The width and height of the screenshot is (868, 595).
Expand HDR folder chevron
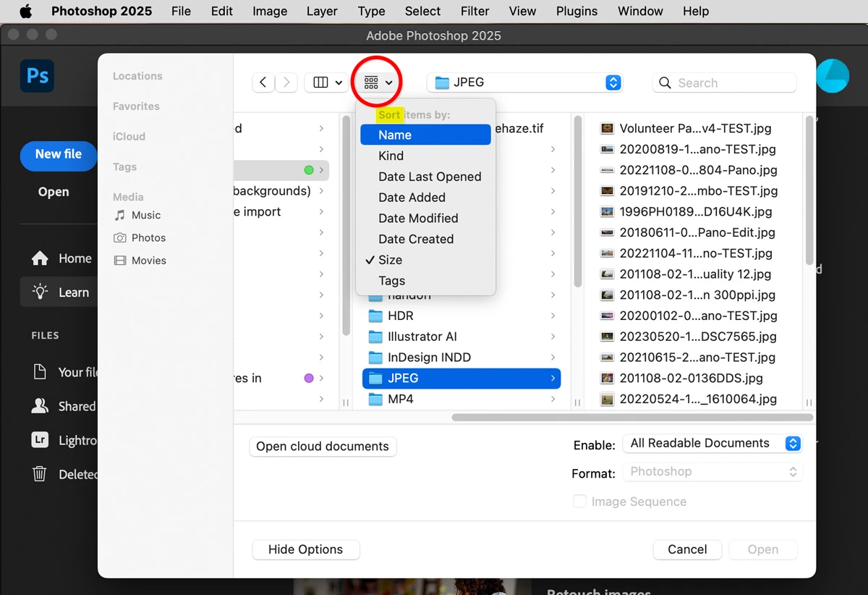[x=553, y=316]
